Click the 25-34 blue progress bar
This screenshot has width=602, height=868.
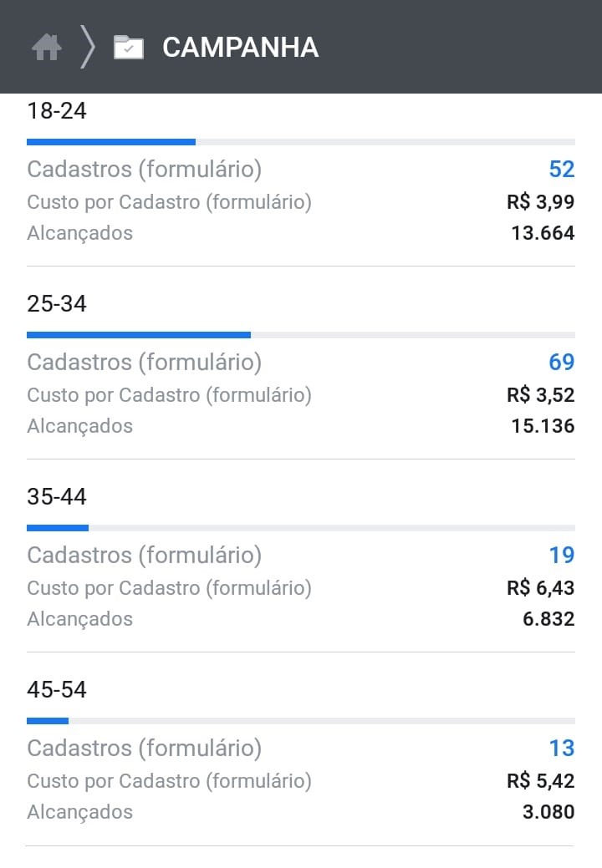coord(139,335)
